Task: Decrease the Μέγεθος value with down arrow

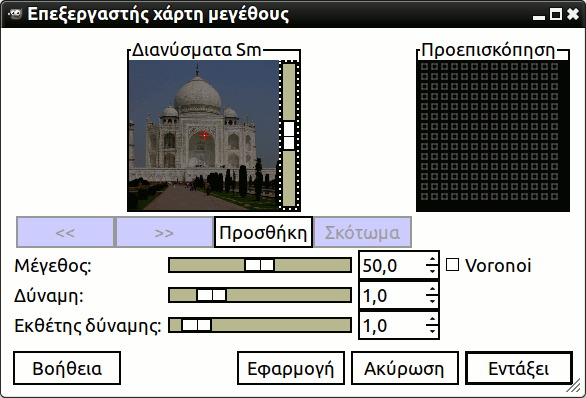Action: tap(432, 271)
